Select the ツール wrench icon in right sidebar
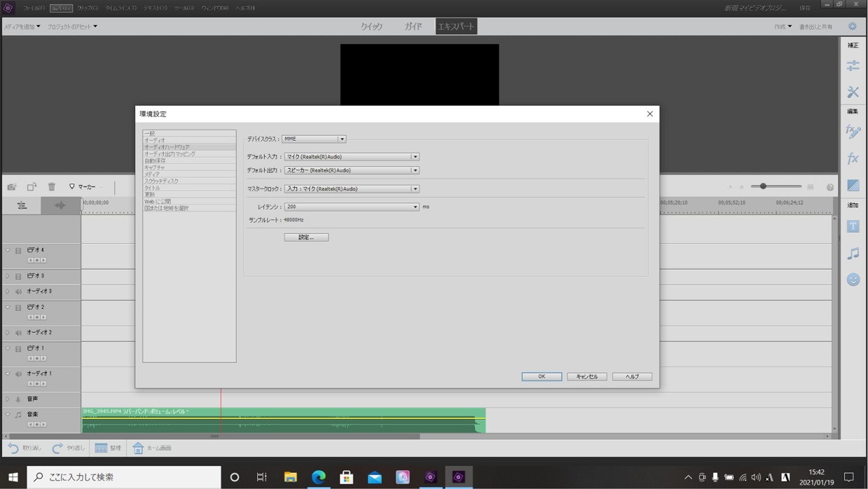The image size is (868, 489). click(853, 92)
